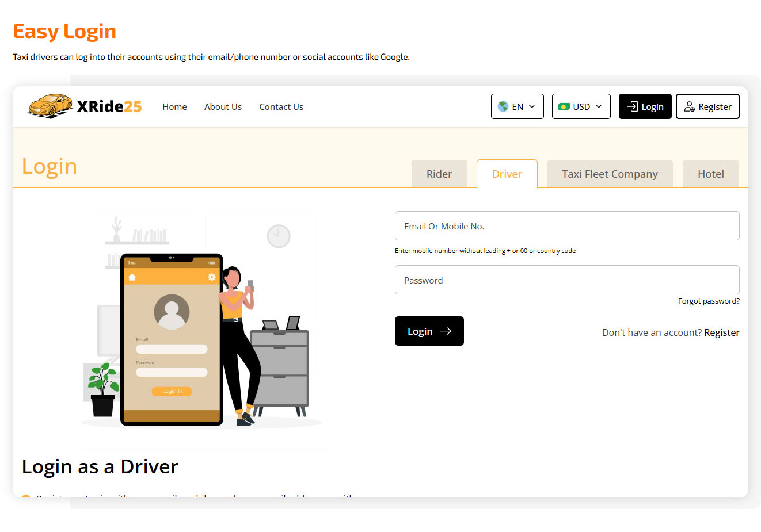The height and width of the screenshot is (532, 761).
Task: Click the Register link beside Don't have an account
Action: click(x=722, y=332)
